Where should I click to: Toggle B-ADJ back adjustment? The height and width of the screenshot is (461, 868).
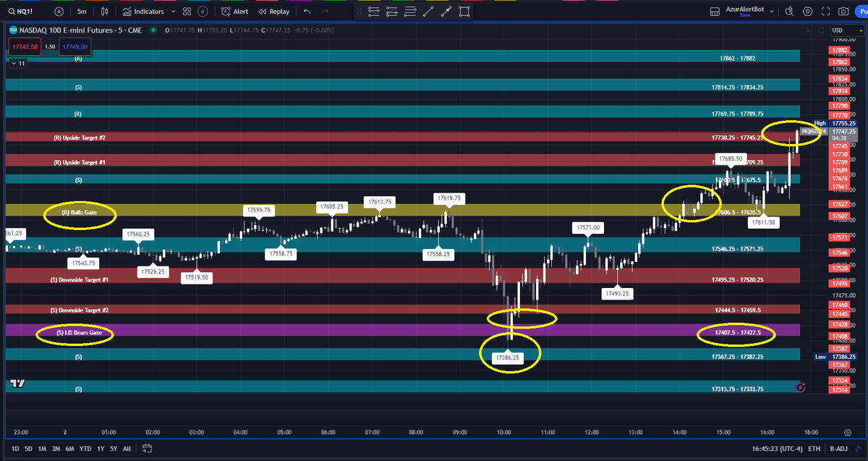[840, 449]
